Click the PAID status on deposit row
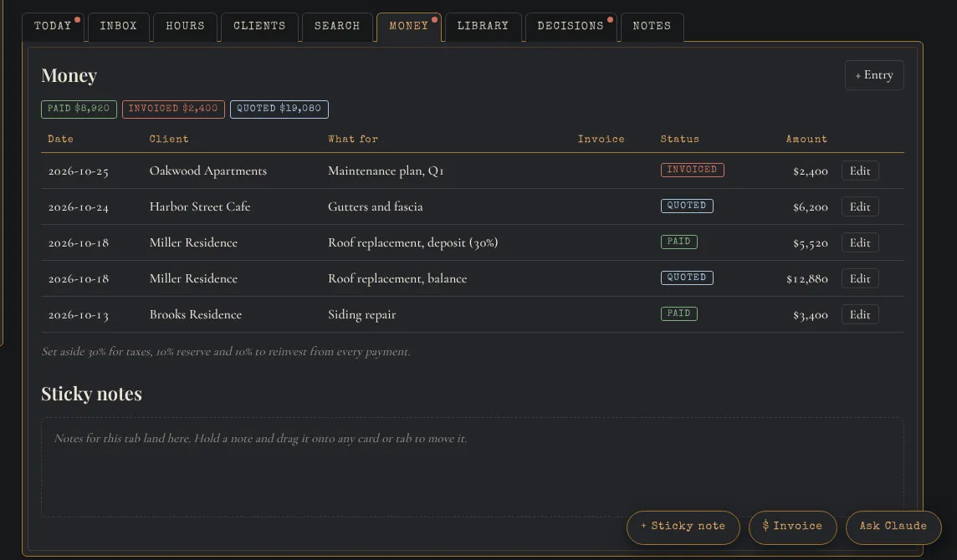This screenshot has width=957, height=560. click(678, 242)
